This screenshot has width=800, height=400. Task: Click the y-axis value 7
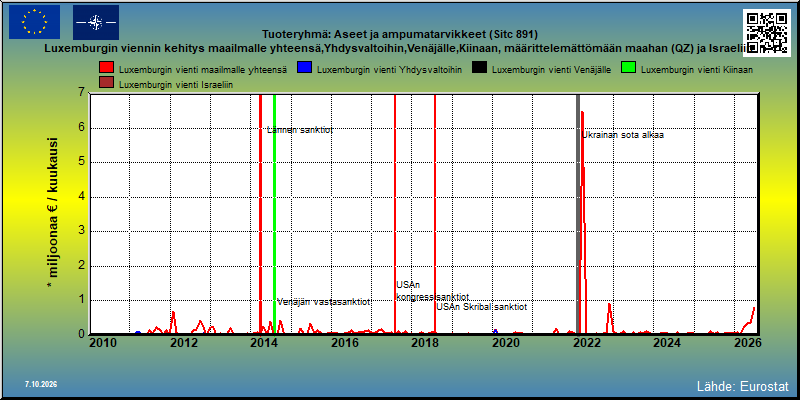coord(82,94)
